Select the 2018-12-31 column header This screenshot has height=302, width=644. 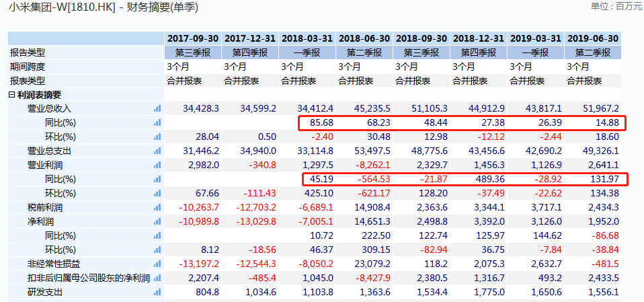tap(478, 38)
